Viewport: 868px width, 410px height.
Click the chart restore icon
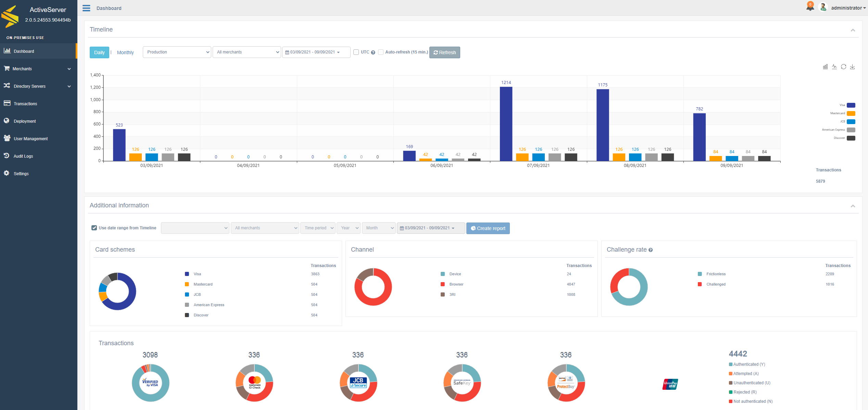pos(843,67)
